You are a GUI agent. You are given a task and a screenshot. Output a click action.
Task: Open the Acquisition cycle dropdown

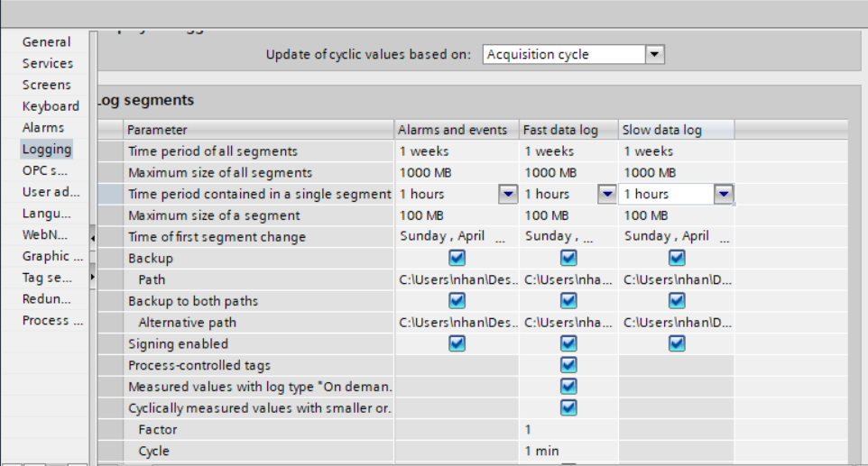coord(655,55)
